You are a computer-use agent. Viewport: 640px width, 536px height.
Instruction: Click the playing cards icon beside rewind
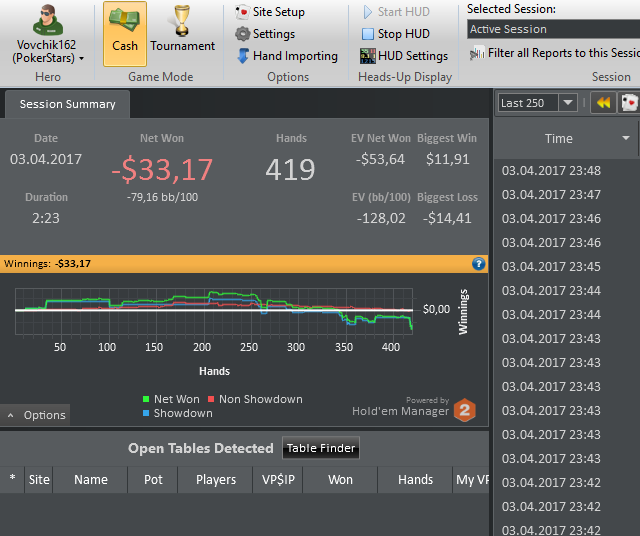tap(629, 103)
